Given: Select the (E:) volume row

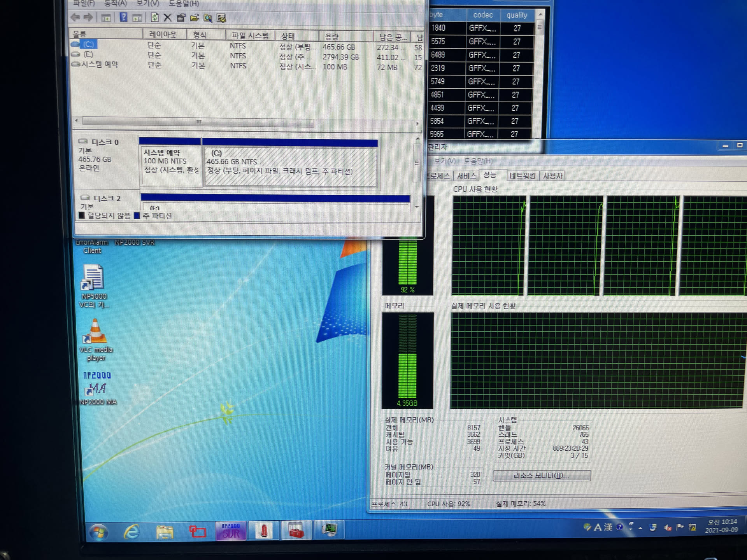Looking at the screenshot, I should [x=88, y=54].
